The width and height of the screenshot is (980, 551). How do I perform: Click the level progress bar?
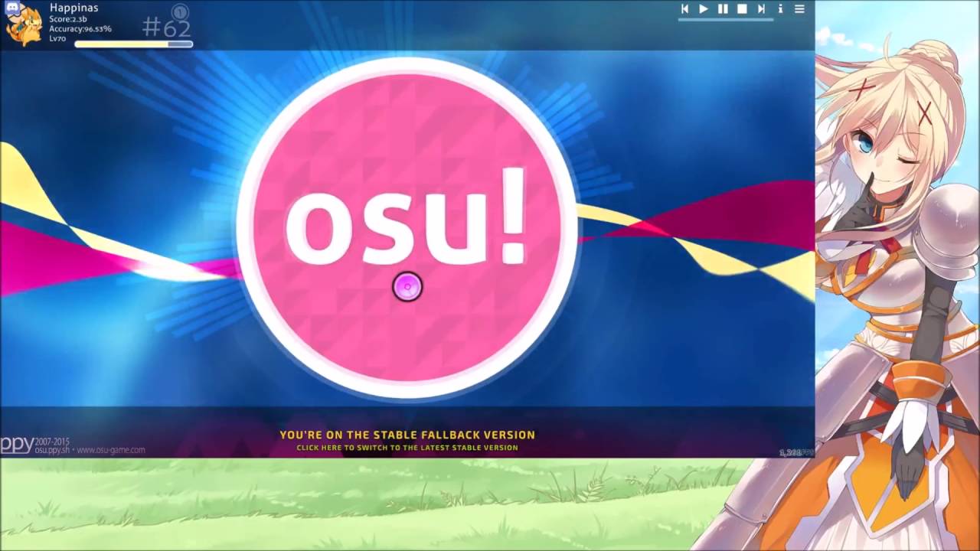[133, 44]
